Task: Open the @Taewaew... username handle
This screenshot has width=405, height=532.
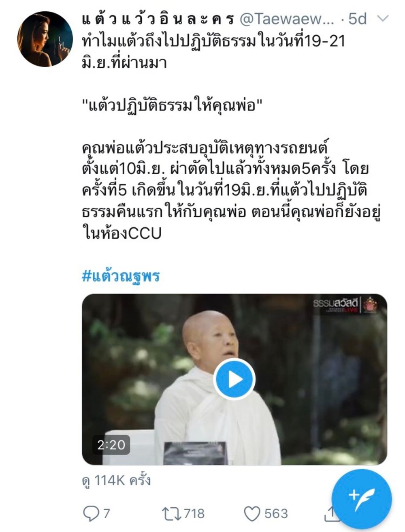Action: [287, 19]
